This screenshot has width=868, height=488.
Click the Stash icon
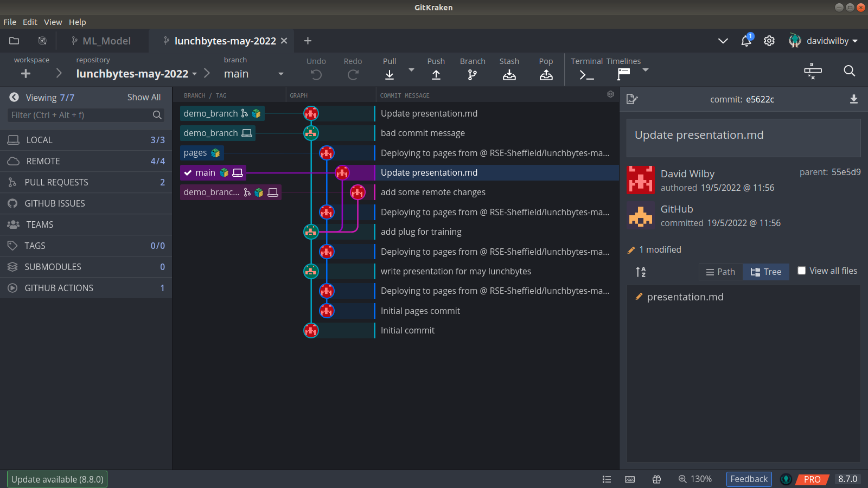pyautogui.click(x=509, y=75)
